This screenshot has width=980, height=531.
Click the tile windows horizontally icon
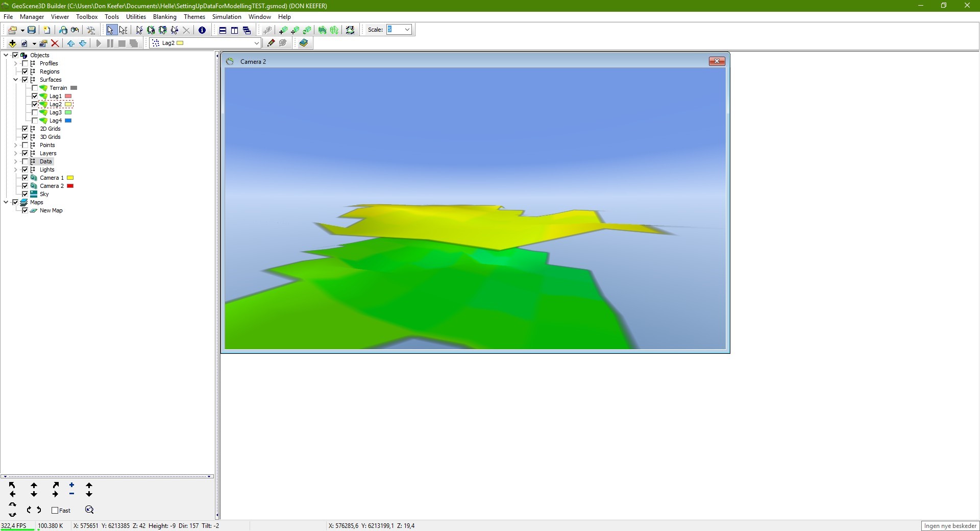(x=223, y=30)
